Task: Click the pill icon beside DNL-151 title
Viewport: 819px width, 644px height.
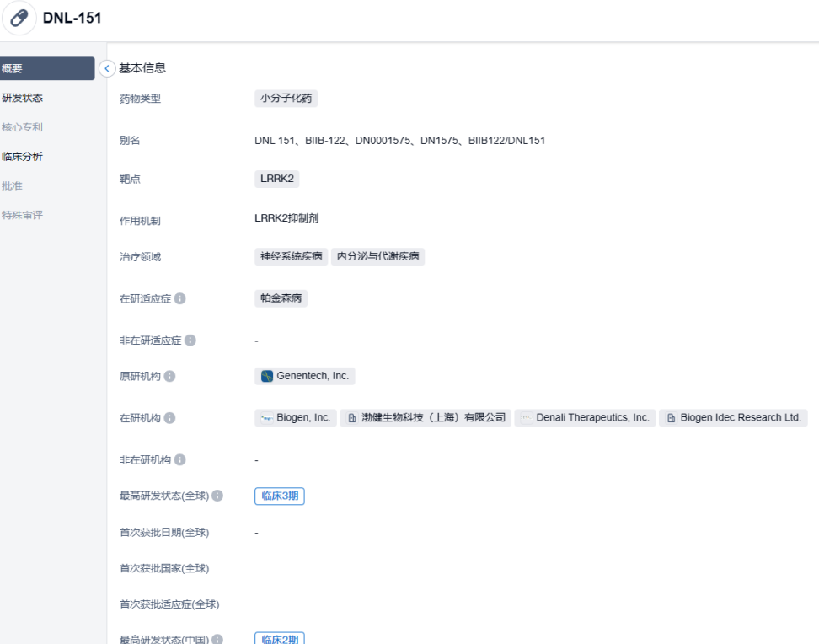Action: [x=19, y=19]
